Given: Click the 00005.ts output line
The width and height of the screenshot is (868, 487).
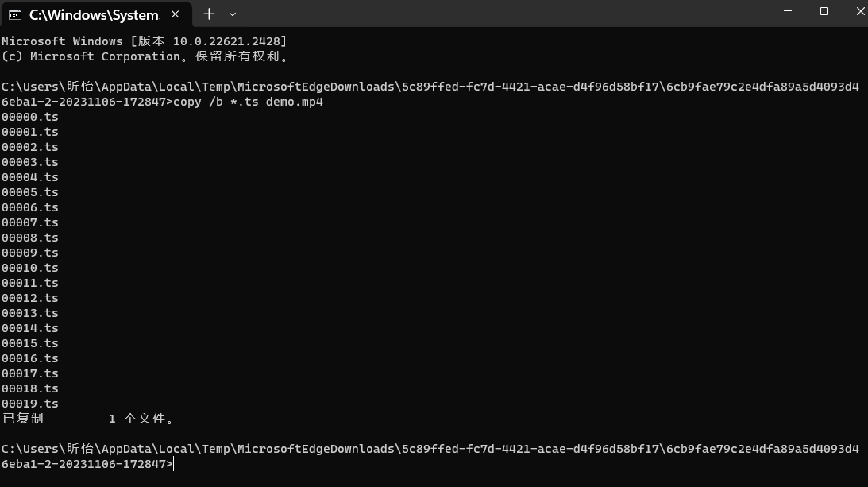Looking at the screenshot, I should point(30,192).
